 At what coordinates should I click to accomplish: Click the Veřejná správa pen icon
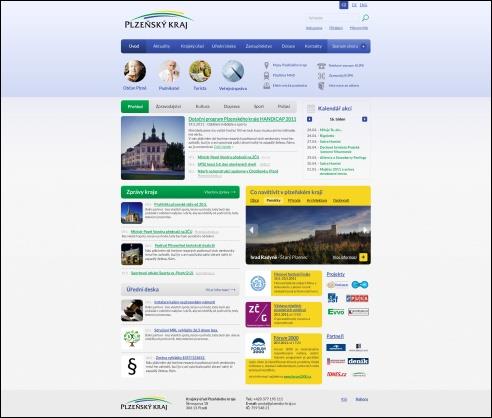click(x=233, y=71)
